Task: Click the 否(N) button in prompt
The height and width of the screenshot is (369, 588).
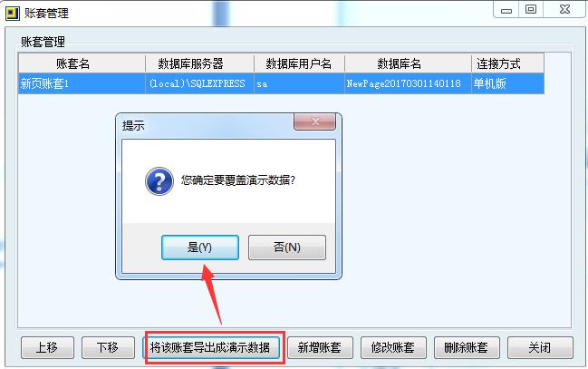Action: tap(287, 248)
